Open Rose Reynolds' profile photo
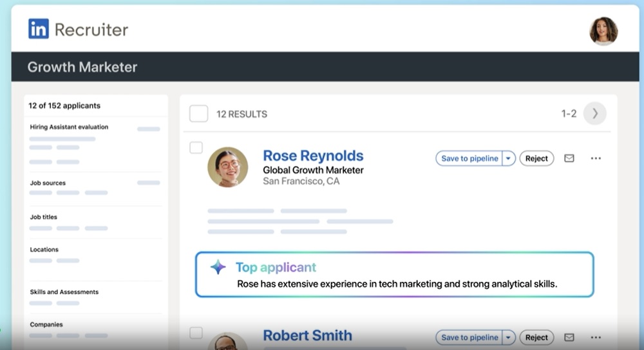Image resolution: width=644 pixels, height=350 pixels. pyautogui.click(x=227, y=167)
